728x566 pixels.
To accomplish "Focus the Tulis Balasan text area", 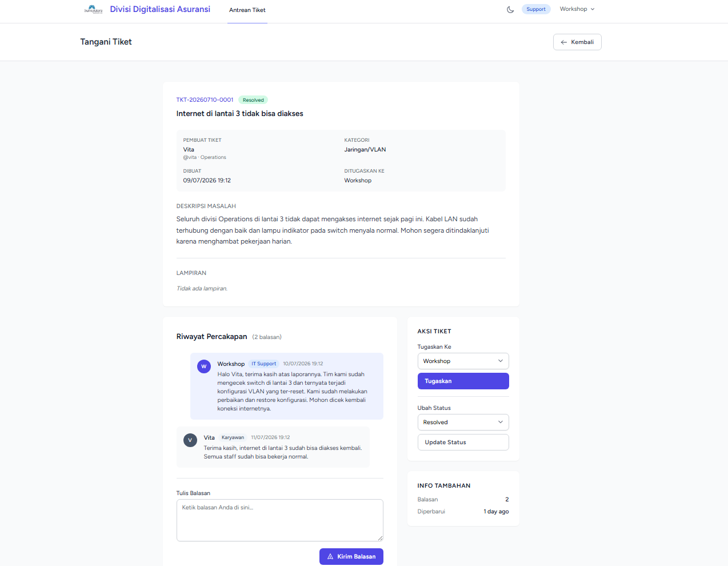I will click(279, 520).
